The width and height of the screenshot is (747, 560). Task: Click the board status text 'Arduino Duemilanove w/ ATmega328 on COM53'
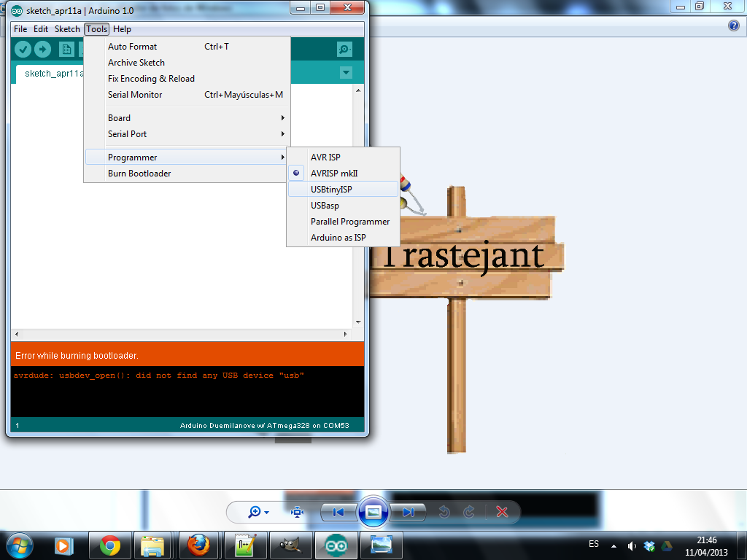tap(264, 426)
